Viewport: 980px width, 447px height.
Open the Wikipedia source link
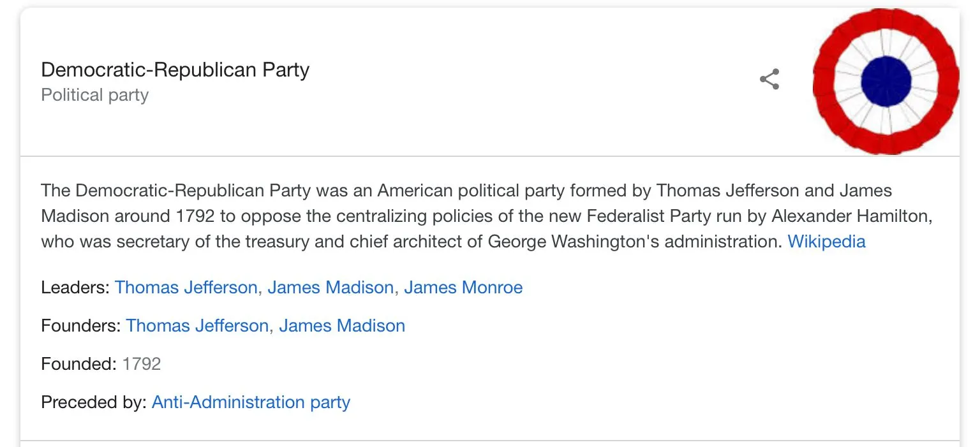tap(826, 242)
